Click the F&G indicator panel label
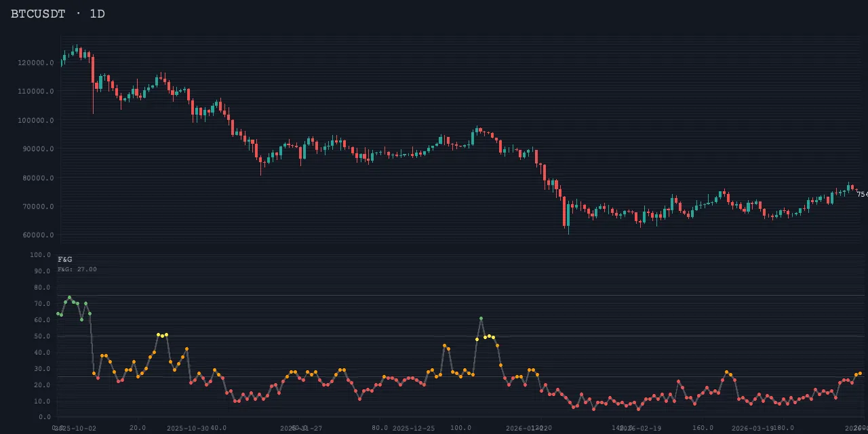Screen dimensions: 868x434 click(65, 259)
